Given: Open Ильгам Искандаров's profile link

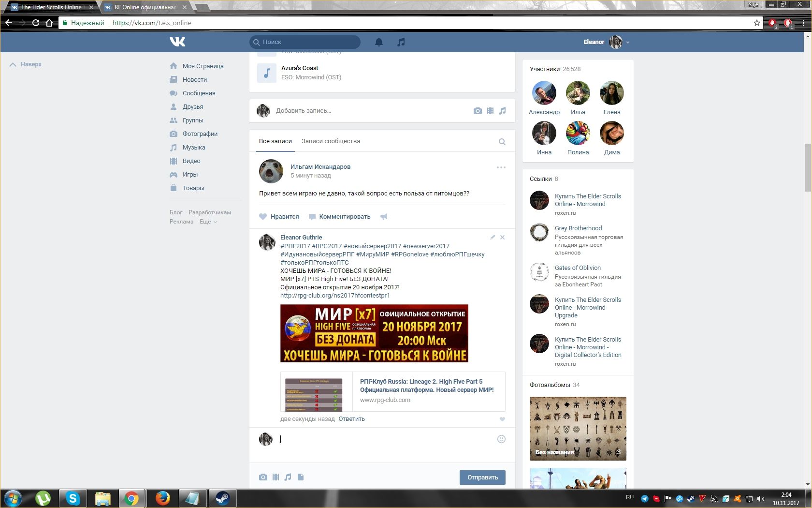Looking at the screenshot, I should 320,167.
